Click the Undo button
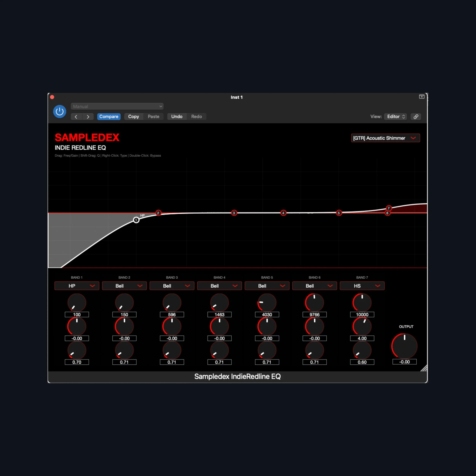The width and height of the screenshot is (476, 476). point(177,117)
